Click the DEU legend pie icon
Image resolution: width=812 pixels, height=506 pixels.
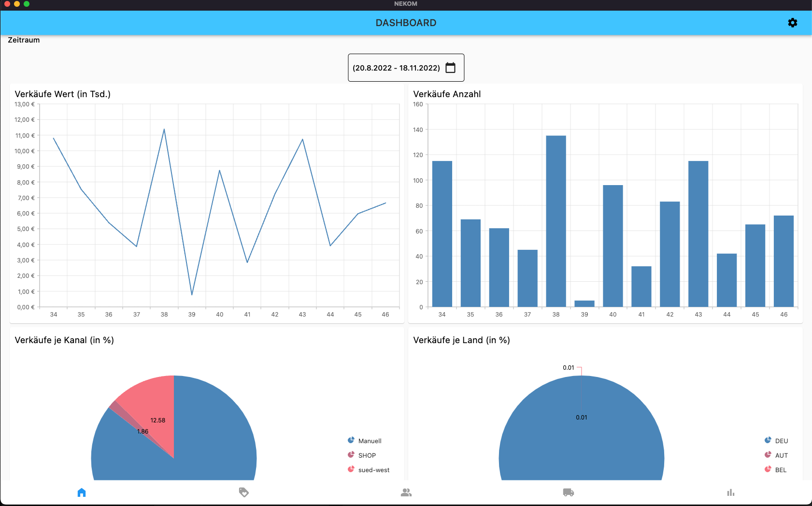[768, 440]
